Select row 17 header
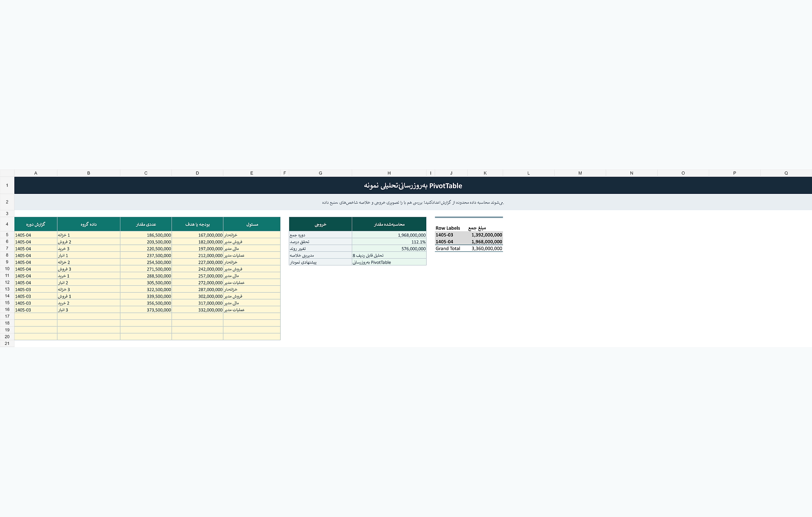The width and height of the screenshot is (812, 517). click(7, 316)
